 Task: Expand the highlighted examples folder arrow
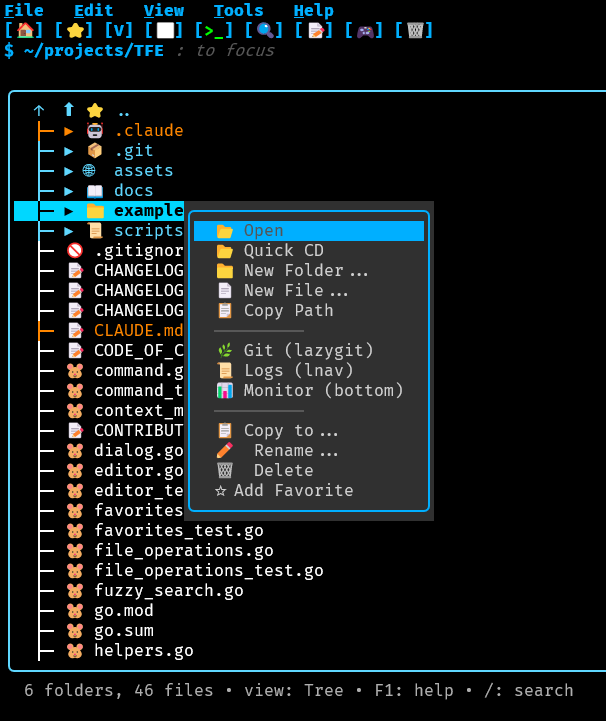pos(69,211)
